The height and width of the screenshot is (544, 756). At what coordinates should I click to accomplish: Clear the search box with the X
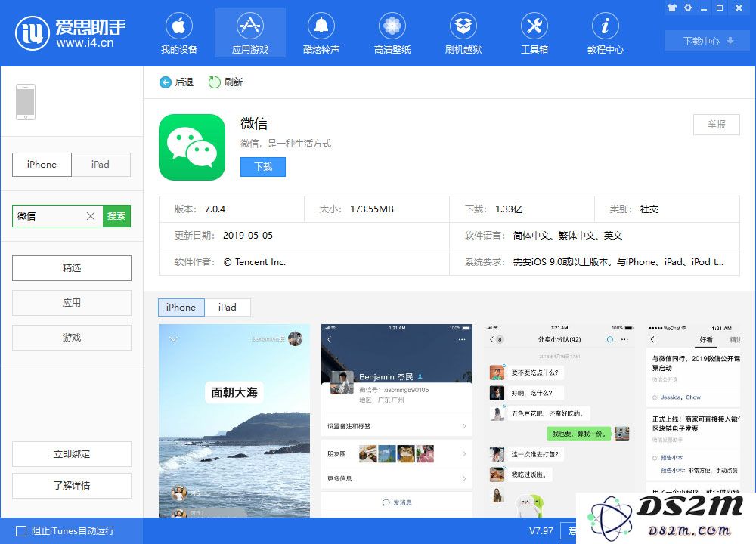[x=91, y=216]
